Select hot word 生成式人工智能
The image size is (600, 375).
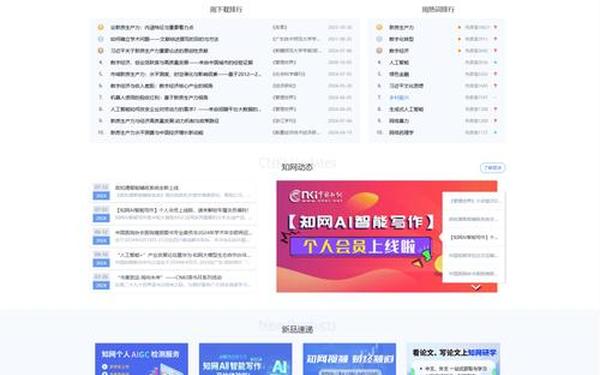(x=406, y=109)
